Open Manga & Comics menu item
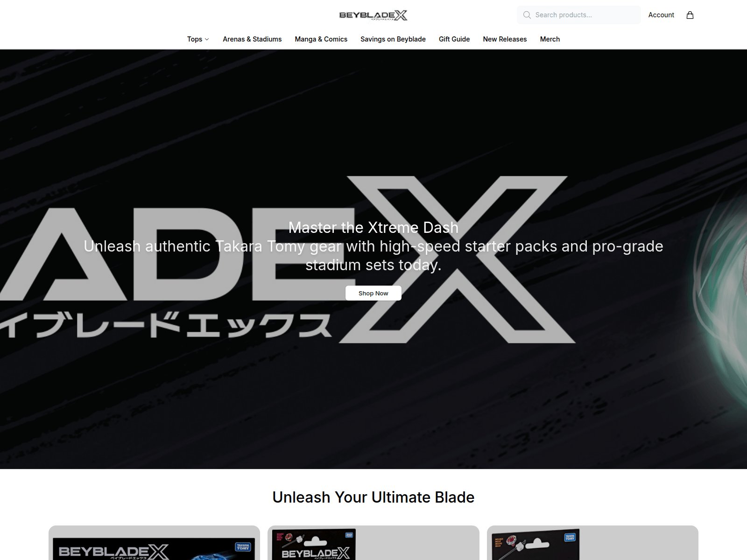The height and width of the screenshot is (560, 747). click(321, 39)
